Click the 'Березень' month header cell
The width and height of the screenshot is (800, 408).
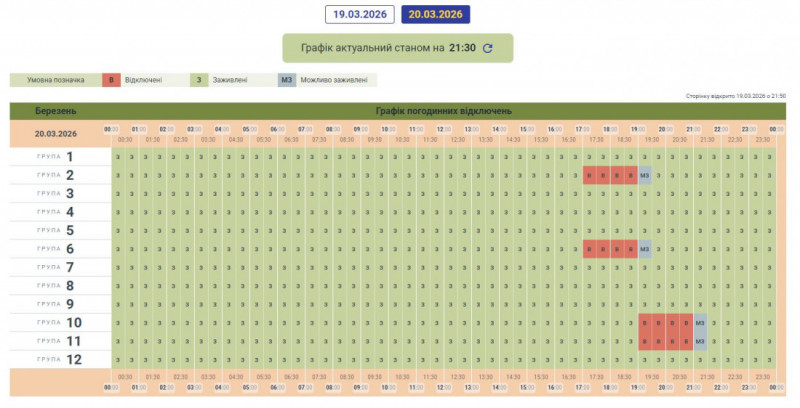(55, 110)
